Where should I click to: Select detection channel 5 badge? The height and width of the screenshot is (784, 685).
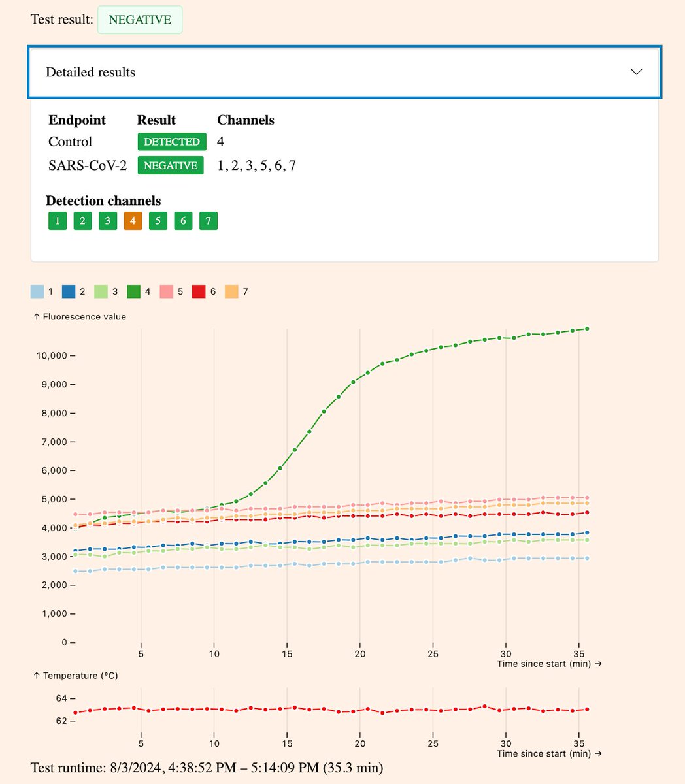pyautogui.click(x=158, y=221)
